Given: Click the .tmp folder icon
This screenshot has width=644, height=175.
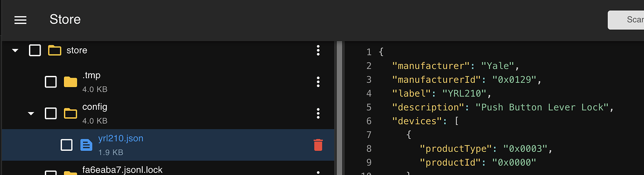Looking at the screenshot, I should [x=70, y=82].
